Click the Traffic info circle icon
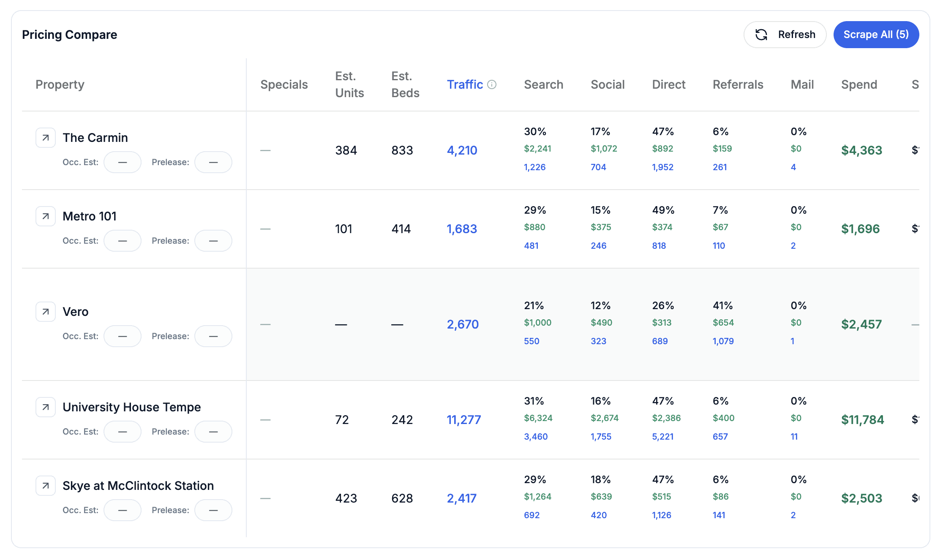The image size is (943, 560). [492, 84]
